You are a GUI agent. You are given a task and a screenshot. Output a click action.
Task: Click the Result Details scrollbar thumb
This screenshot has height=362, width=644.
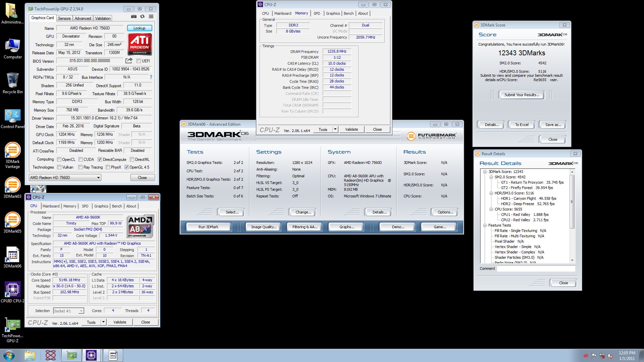[572, 201]
